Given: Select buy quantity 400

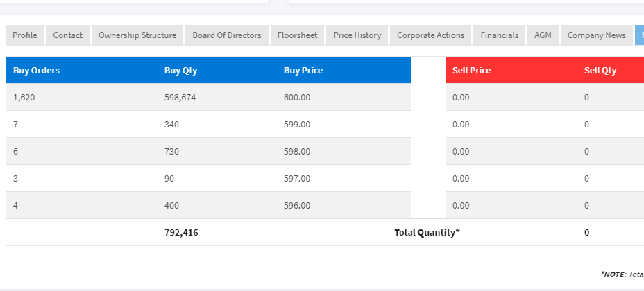Looking at the screenshot, I should click(171, 205).
